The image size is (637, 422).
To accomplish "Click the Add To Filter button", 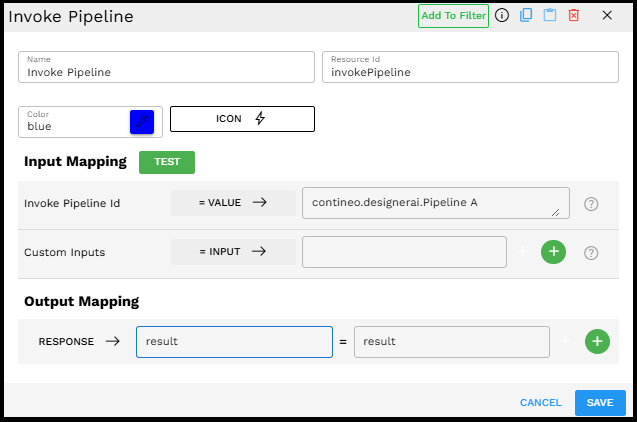I will pyautogui.click(x=453, y=16).
